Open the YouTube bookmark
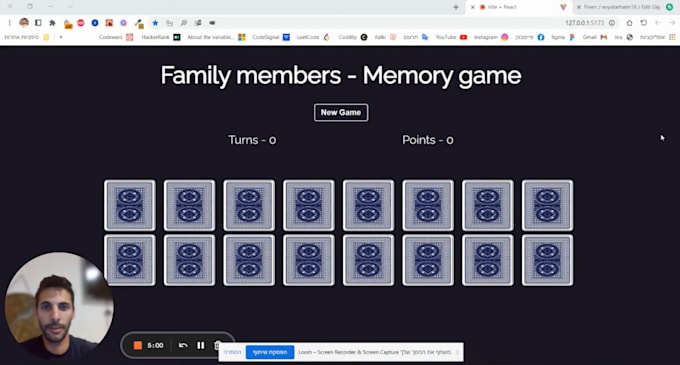Image resolution: width=680 pixels, height=365 pixels. pyautogui.click(x=451, y=37)
